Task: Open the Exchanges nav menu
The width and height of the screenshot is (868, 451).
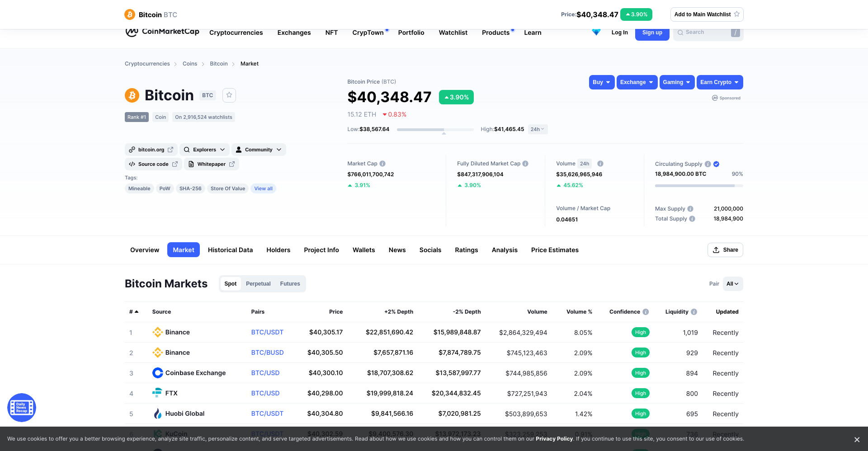Action: pos(294,33)
